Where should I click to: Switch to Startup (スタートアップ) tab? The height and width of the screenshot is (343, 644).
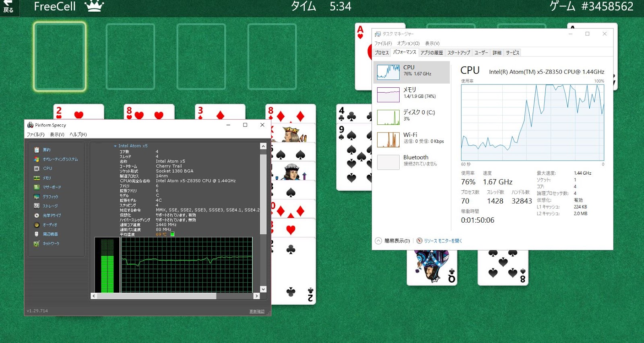coord(459,53)
